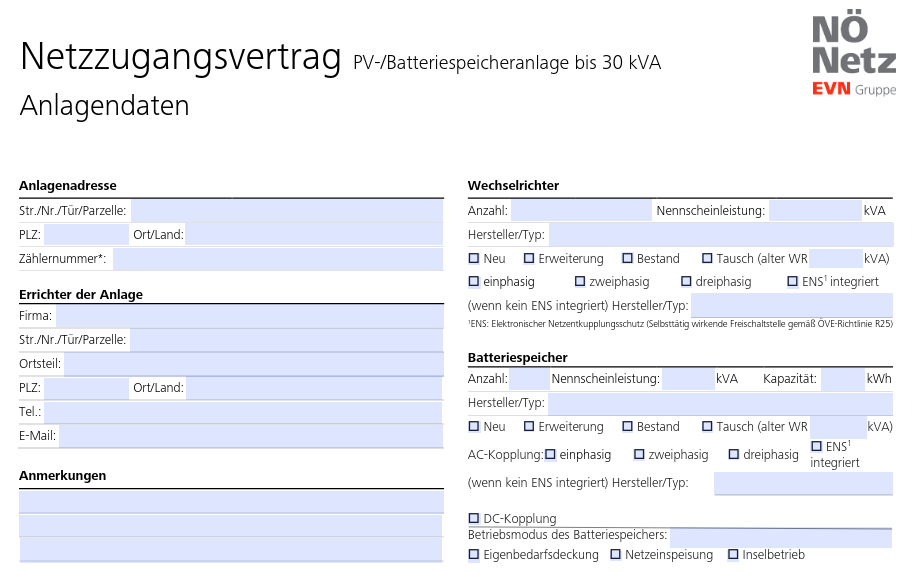Click the Anlagenadresse PLZ field
Image resolution: width=923 pixels, height=573 pixels.
pyautogui.click(x=87, y=234)
